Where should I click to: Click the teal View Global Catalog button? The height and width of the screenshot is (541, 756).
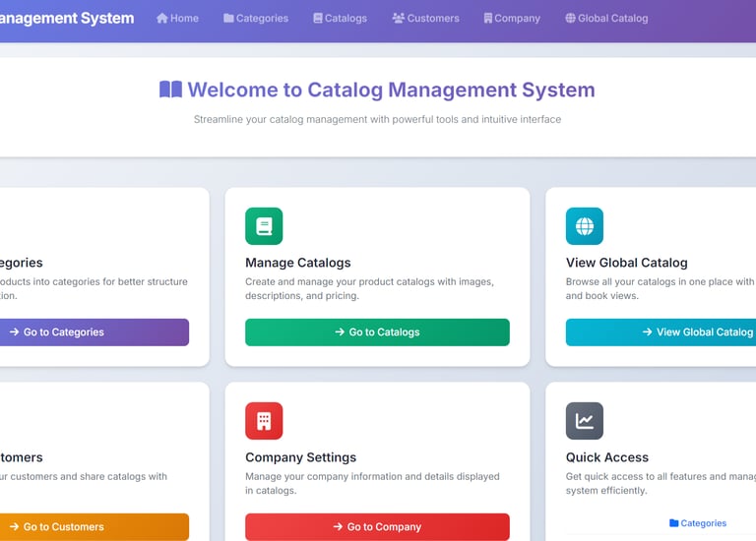(x=661, y=331)
